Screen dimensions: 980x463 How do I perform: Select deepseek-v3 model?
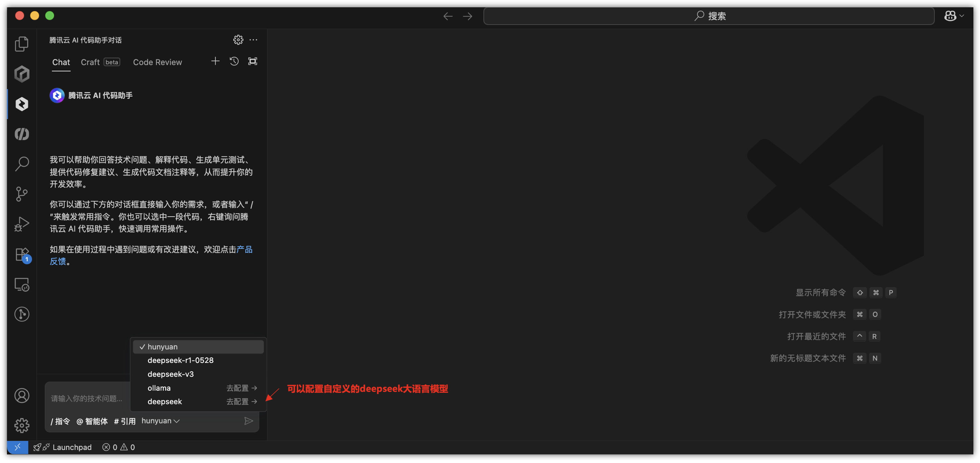pyautogui.click(x=198, y=374)
